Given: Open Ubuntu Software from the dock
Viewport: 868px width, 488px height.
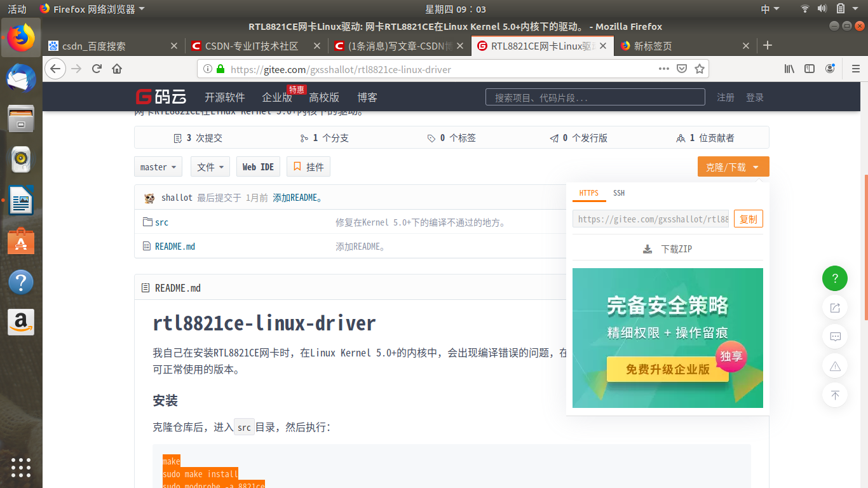Looking at the screenshot, I should [x=21, y=241].
